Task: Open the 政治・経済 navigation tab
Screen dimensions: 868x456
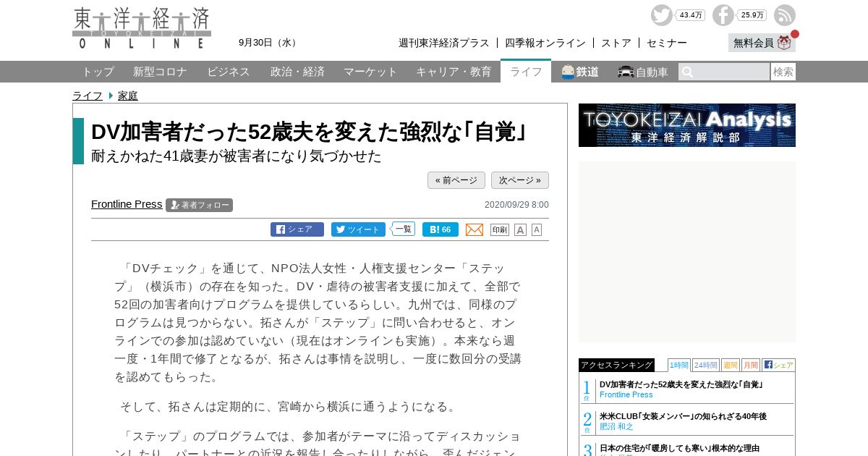Action: pyautogui.click(x=297, y=72)
